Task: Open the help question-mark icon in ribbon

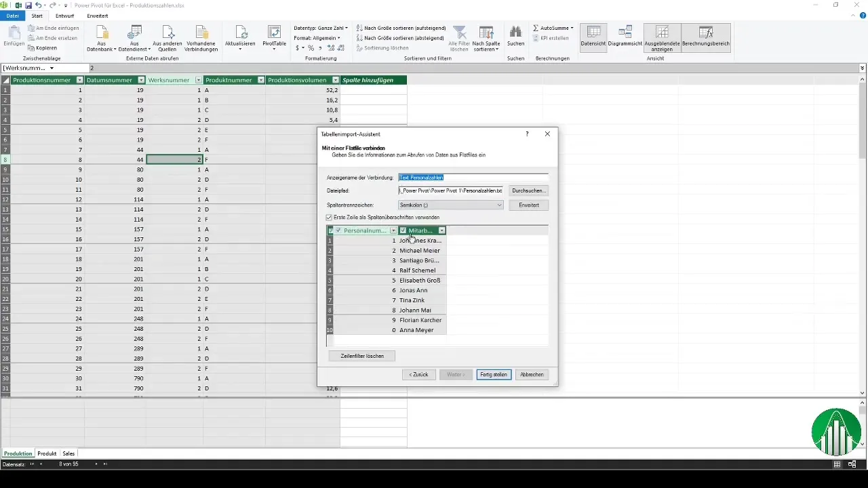Action: tap(863, 15)
